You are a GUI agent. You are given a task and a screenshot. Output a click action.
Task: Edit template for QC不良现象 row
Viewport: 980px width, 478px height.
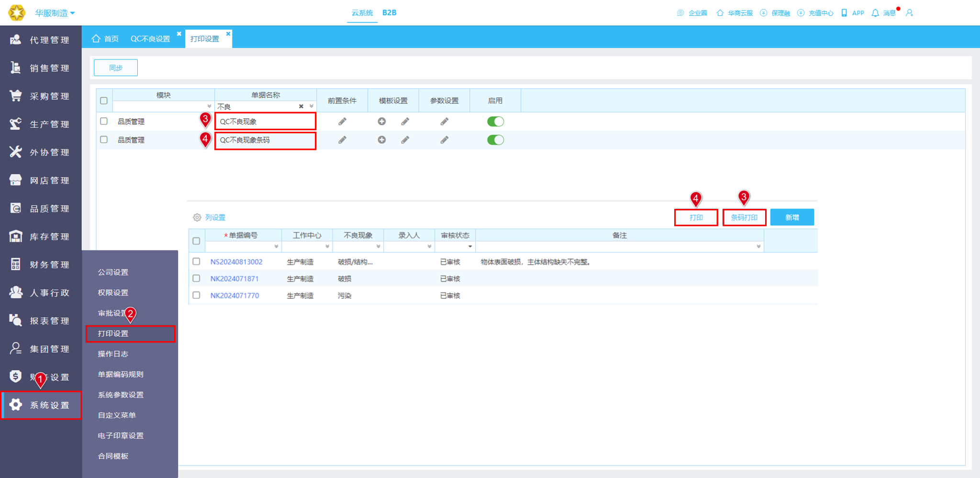tap(405, 122)
